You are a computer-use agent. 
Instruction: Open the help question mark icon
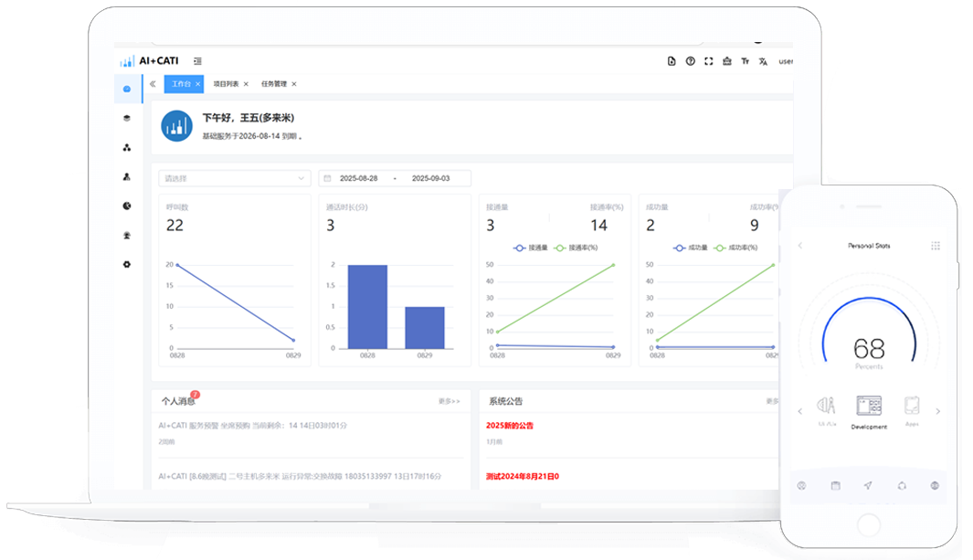pyautogui.click(x=690, y=61)
